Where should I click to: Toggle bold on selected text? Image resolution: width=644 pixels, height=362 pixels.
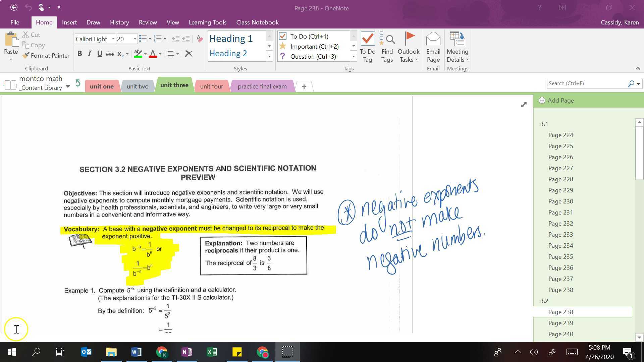(79, 53)
